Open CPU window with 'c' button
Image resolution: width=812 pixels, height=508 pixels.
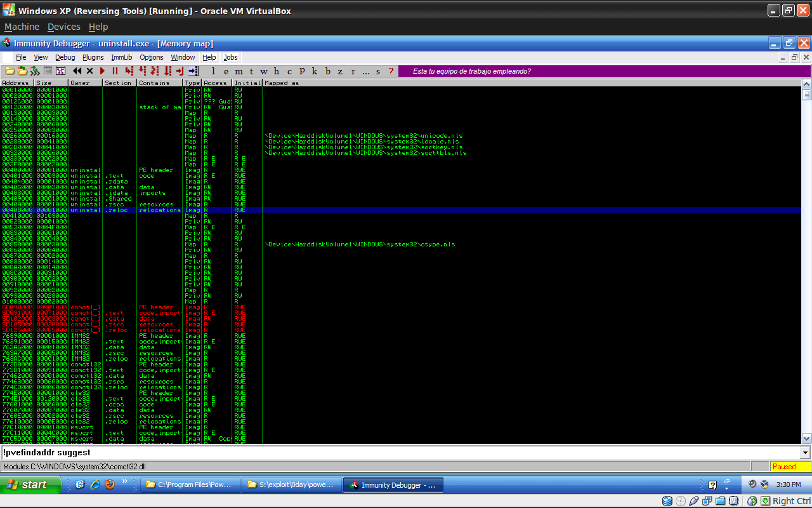[289, 71]
